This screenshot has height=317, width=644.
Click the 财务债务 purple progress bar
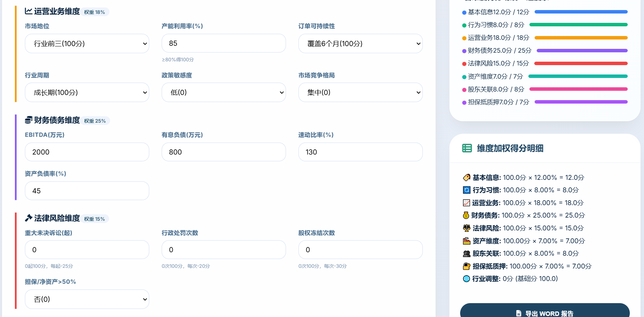pos(582,51)
